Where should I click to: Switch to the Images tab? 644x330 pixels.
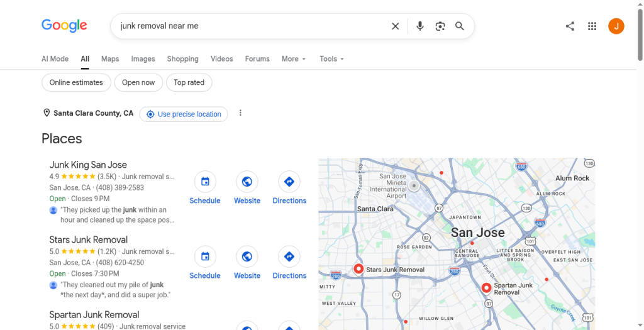click(x=143, y=58)
